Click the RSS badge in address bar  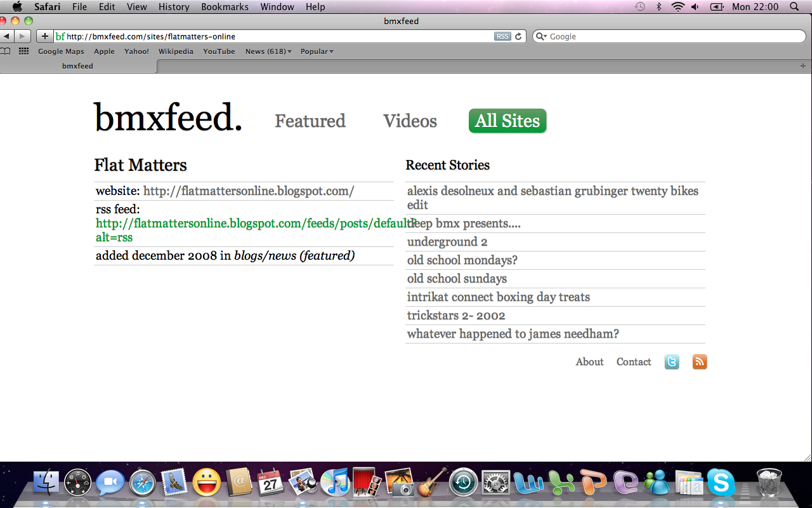(502, 37)
